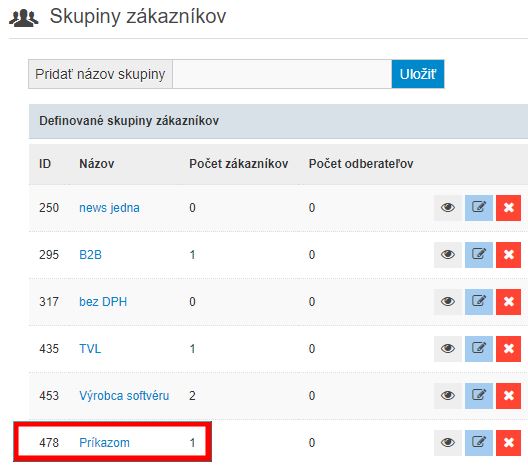
Task: Delete the Príkazom group
Action: [508, 443]
